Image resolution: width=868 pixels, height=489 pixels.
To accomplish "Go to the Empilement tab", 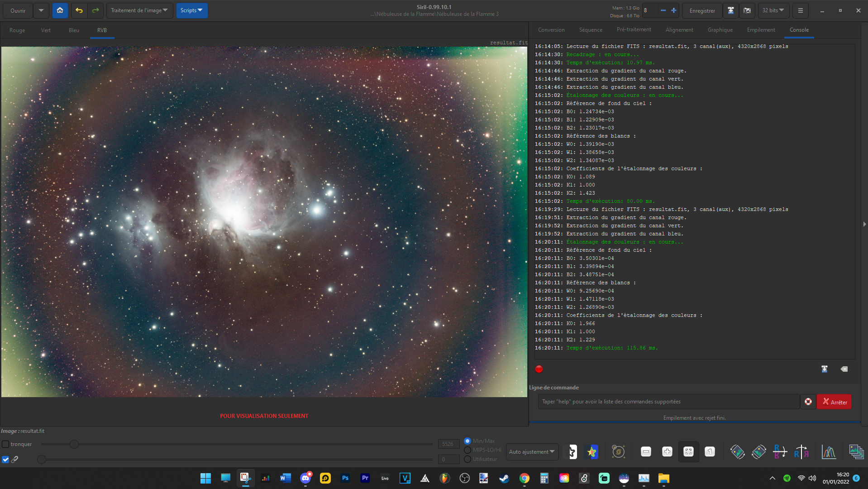I will point(761,30).
